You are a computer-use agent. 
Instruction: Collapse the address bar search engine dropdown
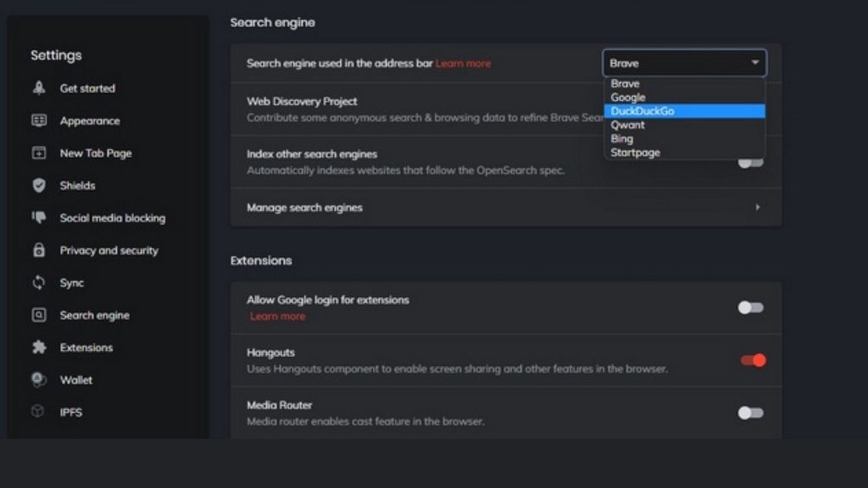point(684,63)
